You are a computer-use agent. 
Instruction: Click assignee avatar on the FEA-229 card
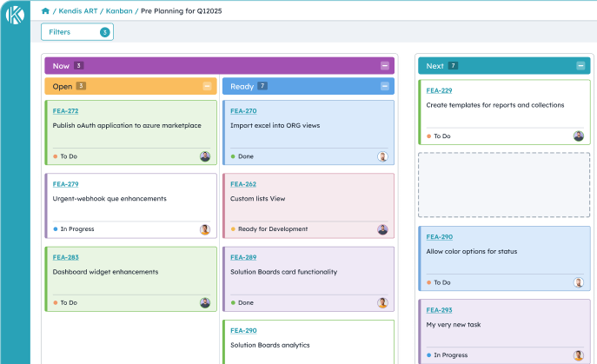coord(579,136)
